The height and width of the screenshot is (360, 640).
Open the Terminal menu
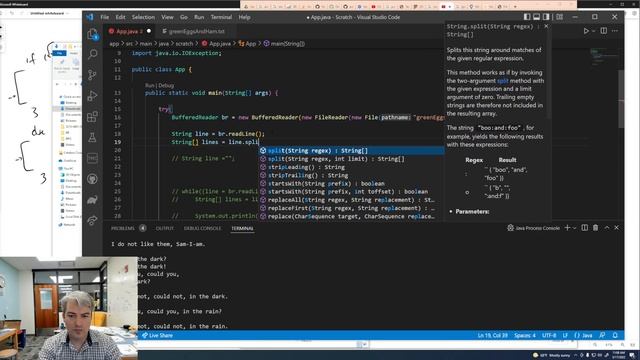click(221, 17)
